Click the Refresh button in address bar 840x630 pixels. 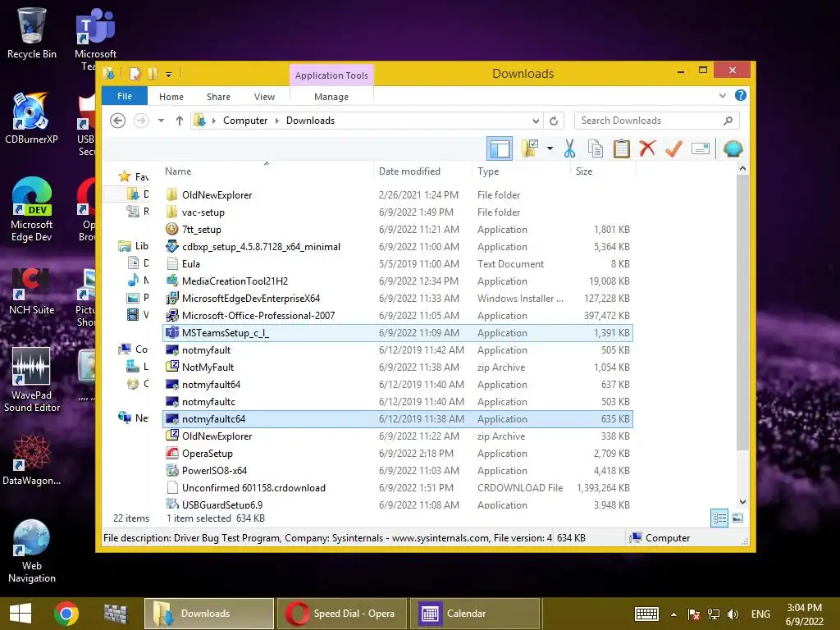(554, 121)
